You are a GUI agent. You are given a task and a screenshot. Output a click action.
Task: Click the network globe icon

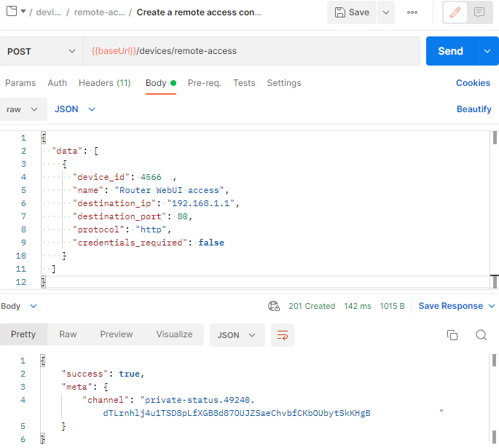tap(274, 306)
